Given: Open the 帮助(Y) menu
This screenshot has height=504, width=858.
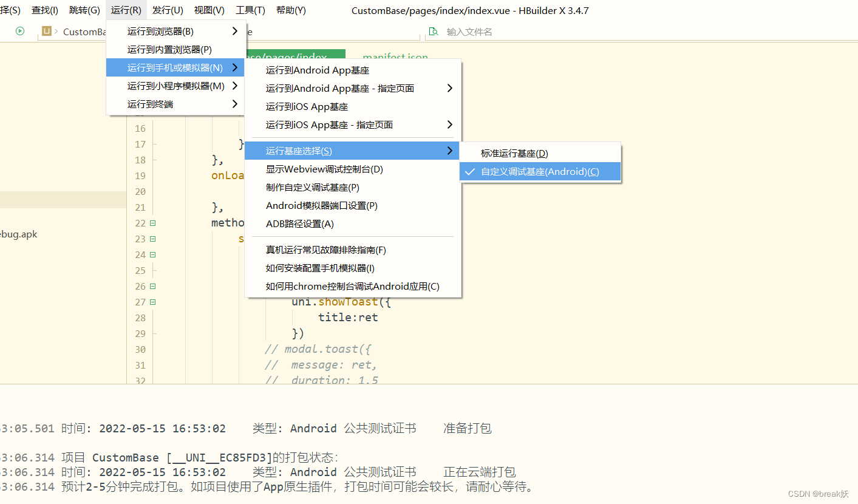Looking at the screenshot, I should tap(290, 10).
